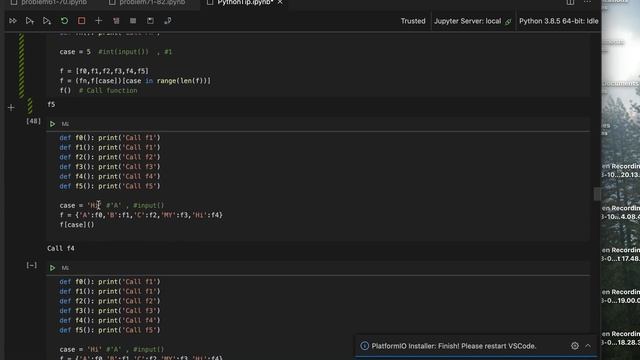Open the PlatformIO notification gear settings
The height and width of the screenshot is (360, 640).
coord(575,346)
